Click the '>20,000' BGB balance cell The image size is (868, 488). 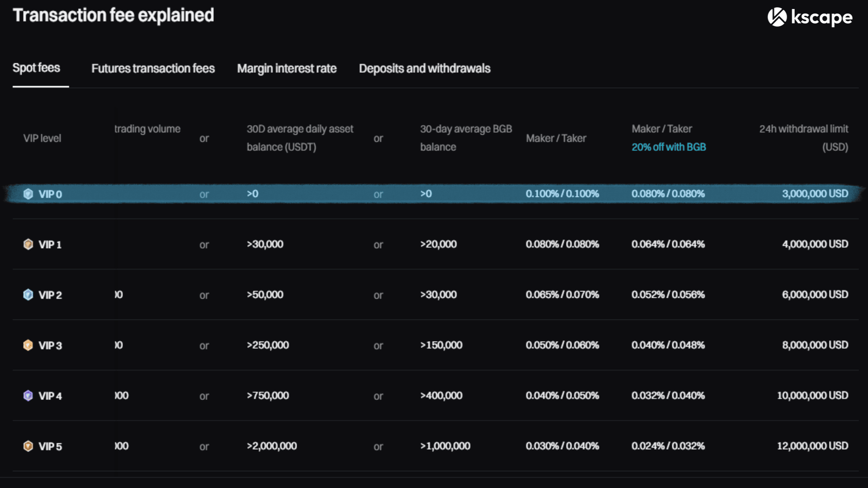click(439, 244)
